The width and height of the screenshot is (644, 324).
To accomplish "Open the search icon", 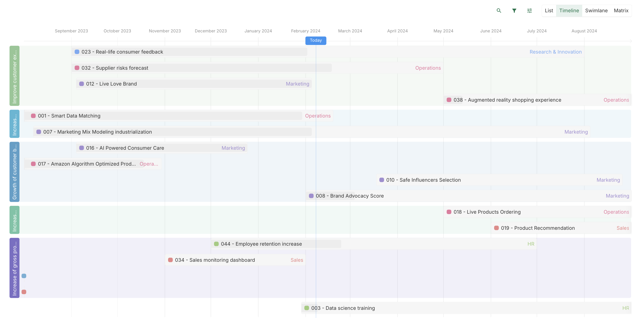I will point(499,11).
